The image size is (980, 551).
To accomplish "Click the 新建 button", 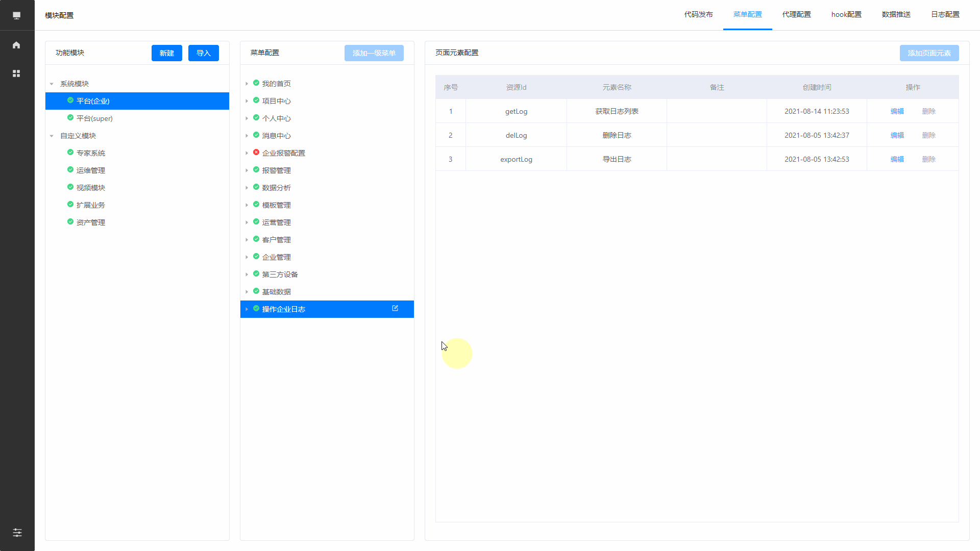I will point(166,53).
